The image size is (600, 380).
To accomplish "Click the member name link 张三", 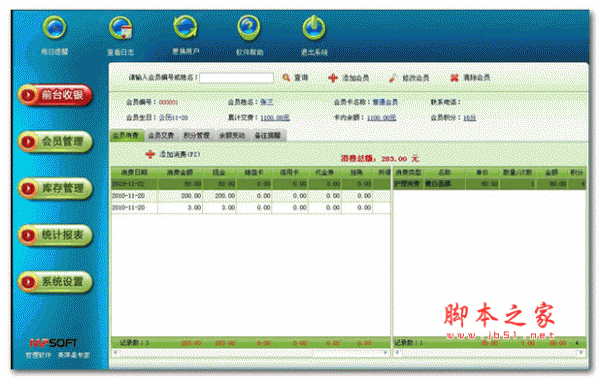I will 267,102.
